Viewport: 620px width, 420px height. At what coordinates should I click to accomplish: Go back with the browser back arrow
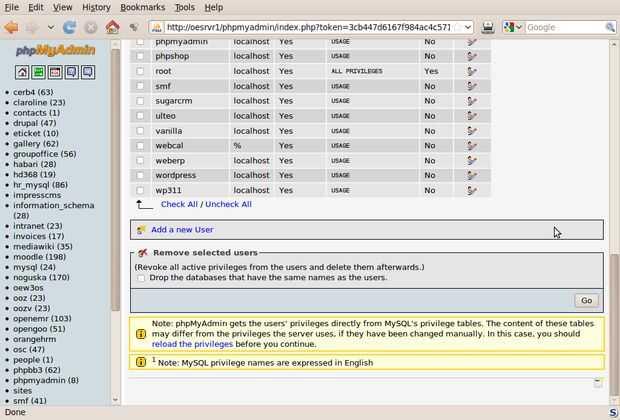pyautogui.click(x=11, y=27)
